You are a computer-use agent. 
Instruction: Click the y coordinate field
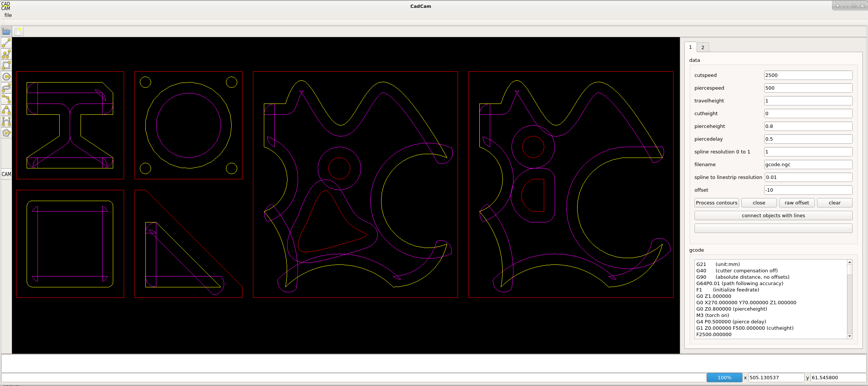838,377
